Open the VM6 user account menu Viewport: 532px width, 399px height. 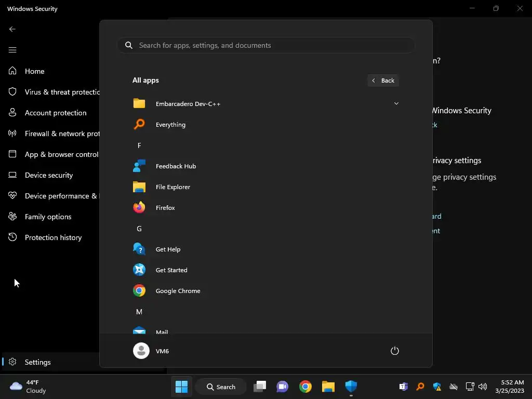(x=151, y=351)
